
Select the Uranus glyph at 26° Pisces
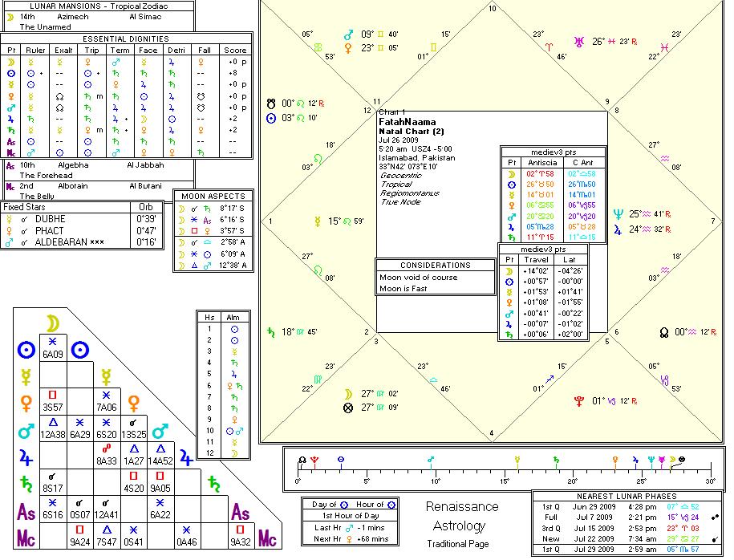point(579,42)
